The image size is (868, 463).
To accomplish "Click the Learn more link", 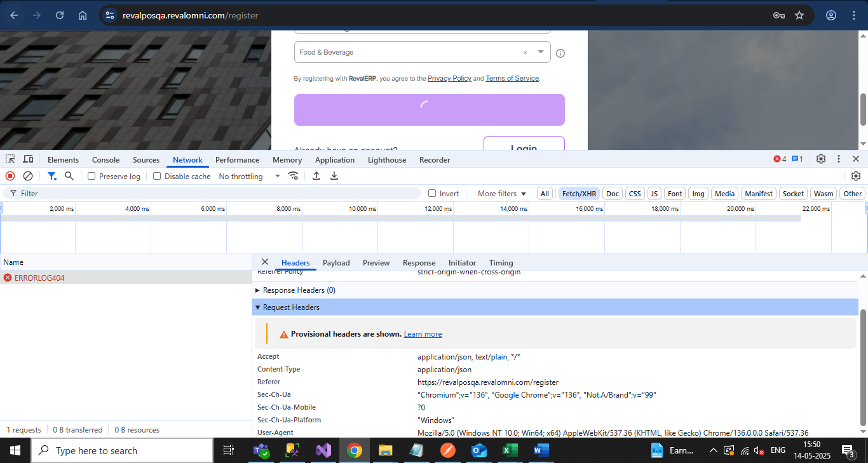I will [x=423, y=334].
